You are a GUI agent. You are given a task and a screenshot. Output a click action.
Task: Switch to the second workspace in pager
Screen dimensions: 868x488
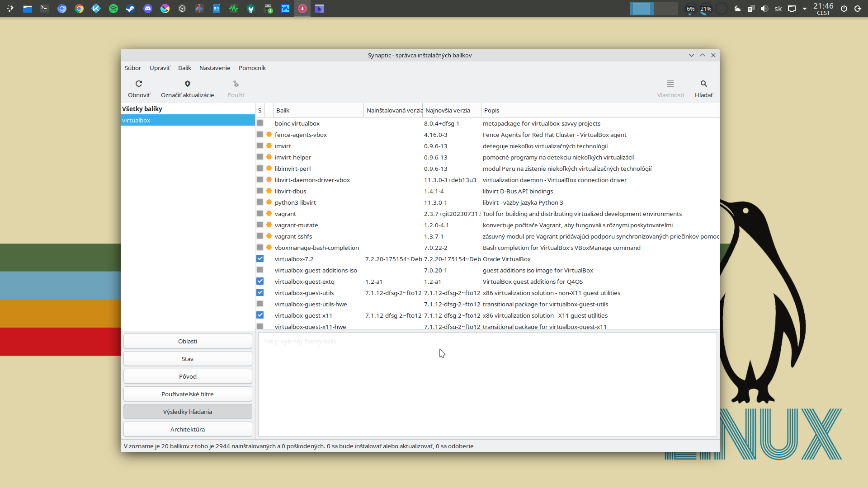665,9
